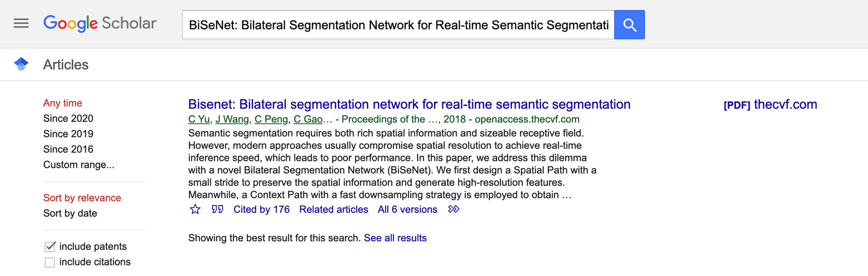Filter results Since 2016

[68, 149]
